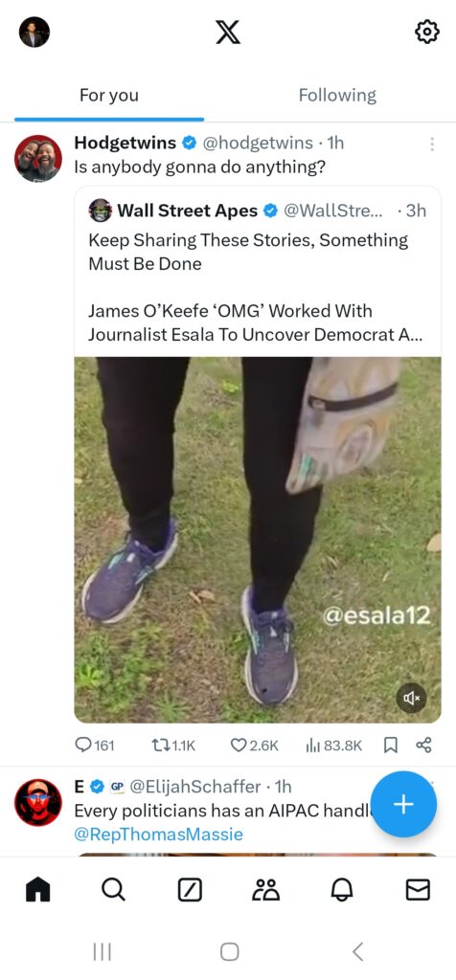The width and height of the screenshot is (456, 980).
Task: Open Search from bottom navigation
Action: click(113, 889)
